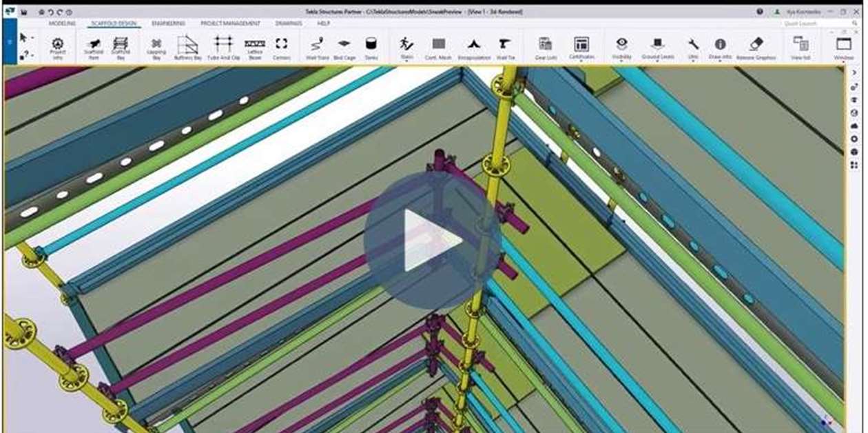The width and height of the screenshot is (868, 433).
Task: Click in the Quick Launch search field
Action: tap(820, 23)
